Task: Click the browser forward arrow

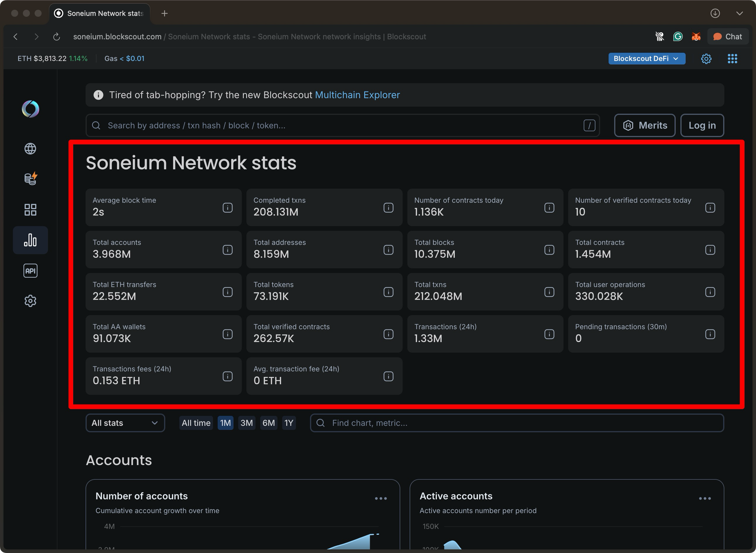Action: point(36,37)
